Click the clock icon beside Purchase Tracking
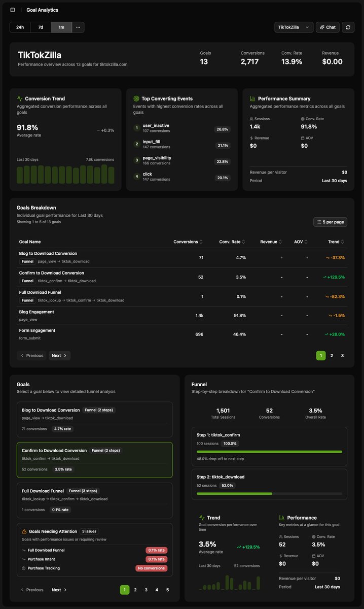This screenshot has height=609, width=364. (24, 568)
